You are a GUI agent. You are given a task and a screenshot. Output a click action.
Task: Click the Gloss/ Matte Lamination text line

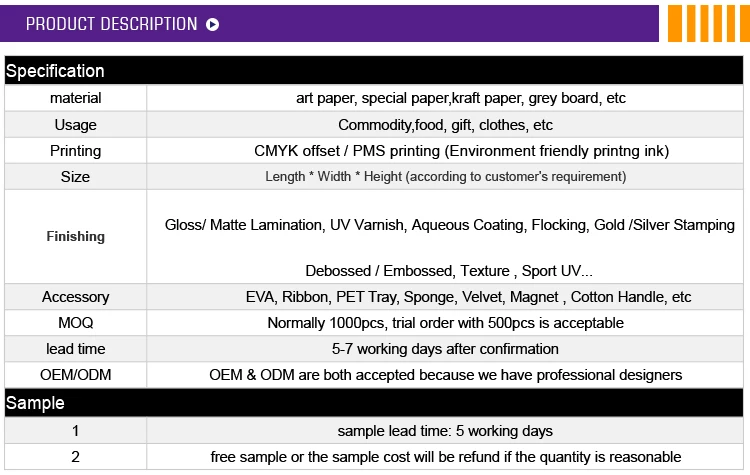coord(449,225)
